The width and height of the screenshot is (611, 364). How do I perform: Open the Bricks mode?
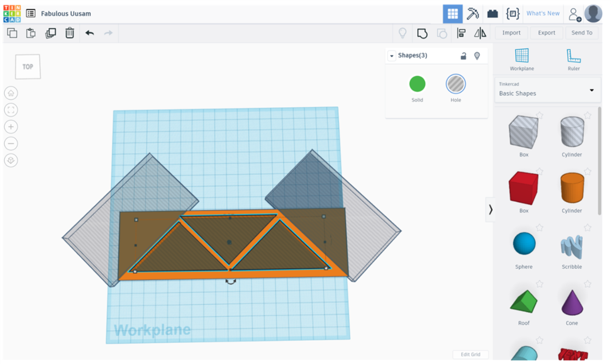[493, 14]
